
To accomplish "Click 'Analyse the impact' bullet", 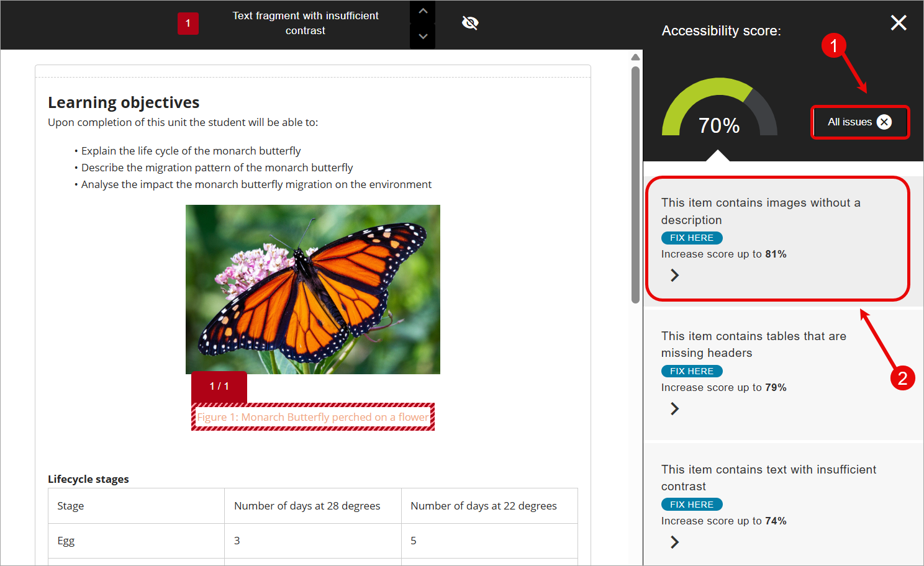I will point(256,184).
